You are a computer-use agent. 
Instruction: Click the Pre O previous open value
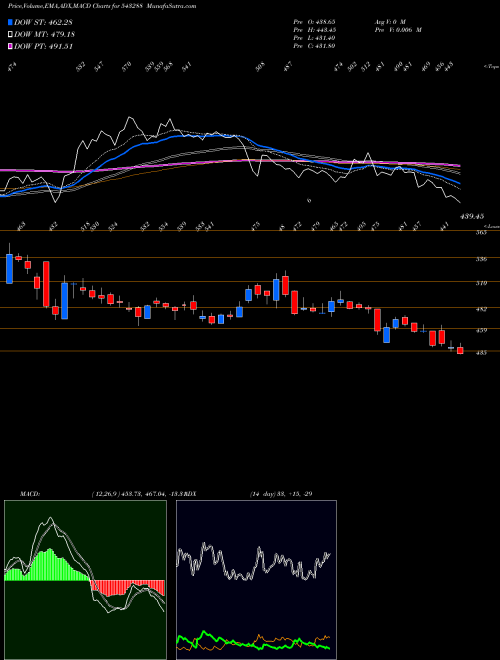tap(314, 21)
